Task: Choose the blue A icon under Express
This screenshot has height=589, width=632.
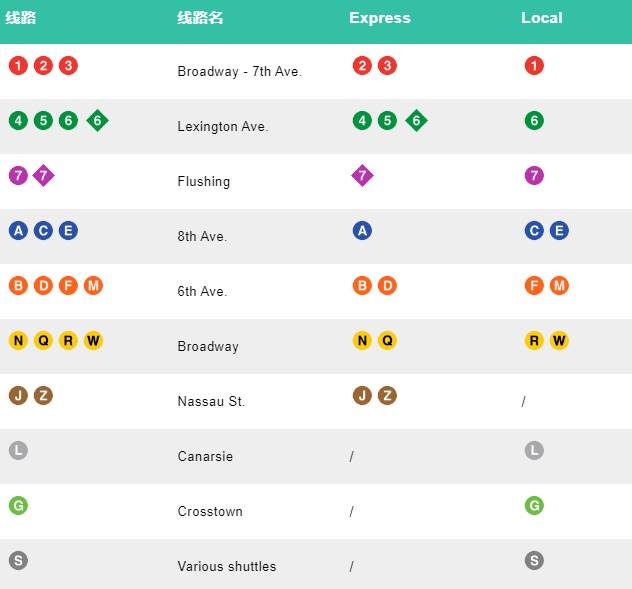Action: coord(362,231)
